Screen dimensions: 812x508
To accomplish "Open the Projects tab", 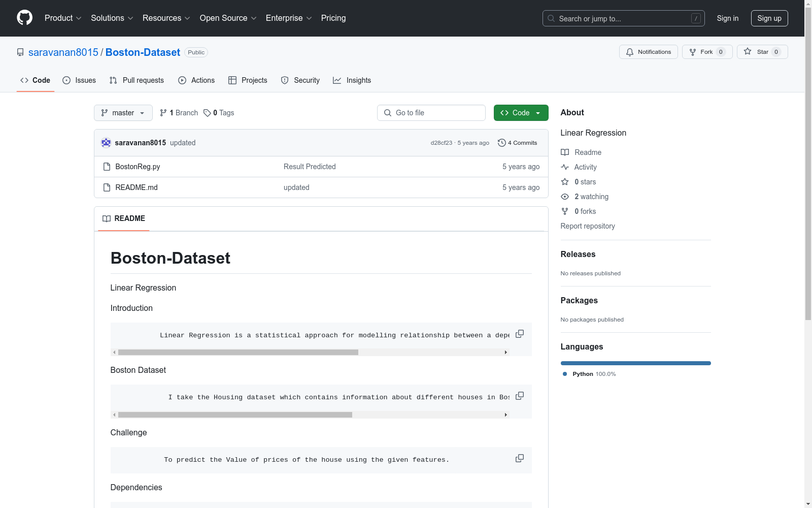I will tap(248, 80).
